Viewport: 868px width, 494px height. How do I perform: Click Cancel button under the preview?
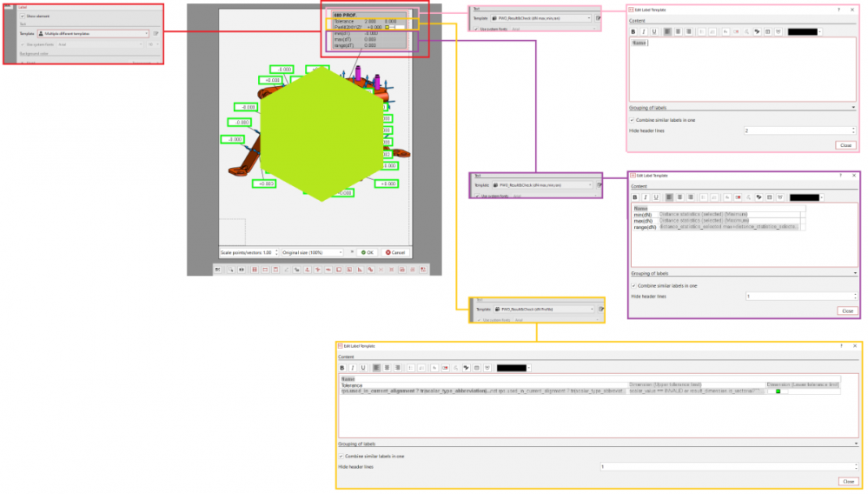[x=394, y=252]
